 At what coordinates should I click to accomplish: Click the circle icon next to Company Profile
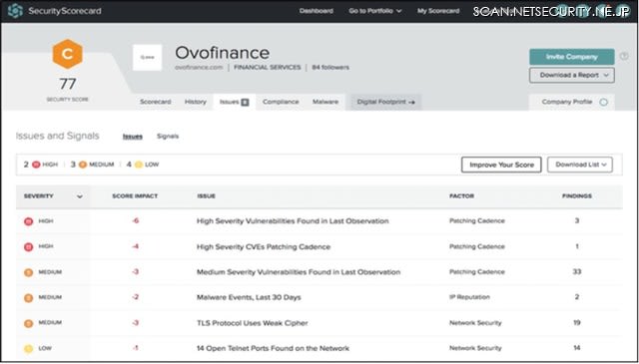point(603,102)
